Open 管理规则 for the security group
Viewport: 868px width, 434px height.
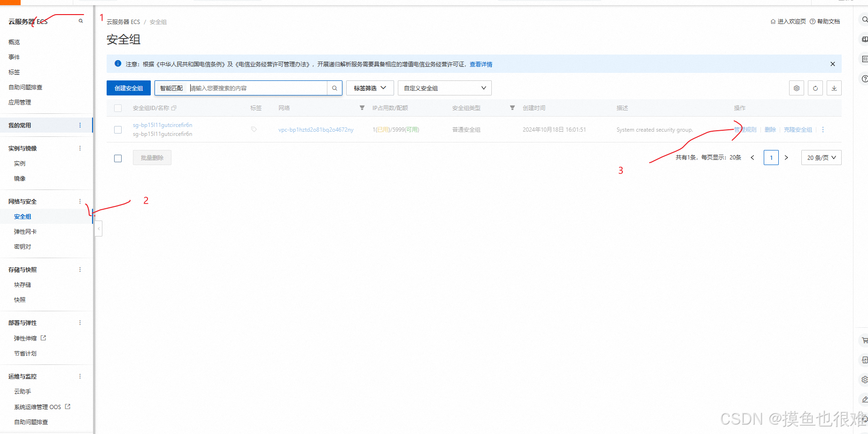(x=745, y=130)
